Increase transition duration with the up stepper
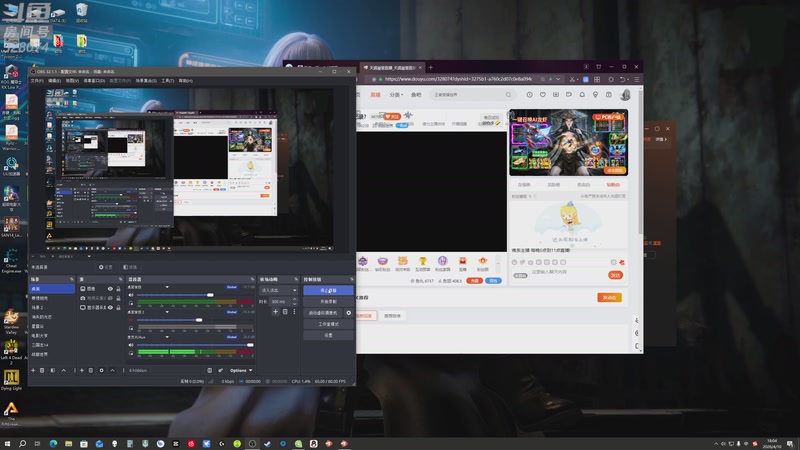 coord(294,299)
